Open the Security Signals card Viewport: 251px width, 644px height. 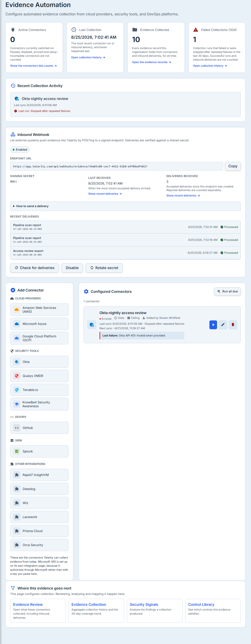154,611
